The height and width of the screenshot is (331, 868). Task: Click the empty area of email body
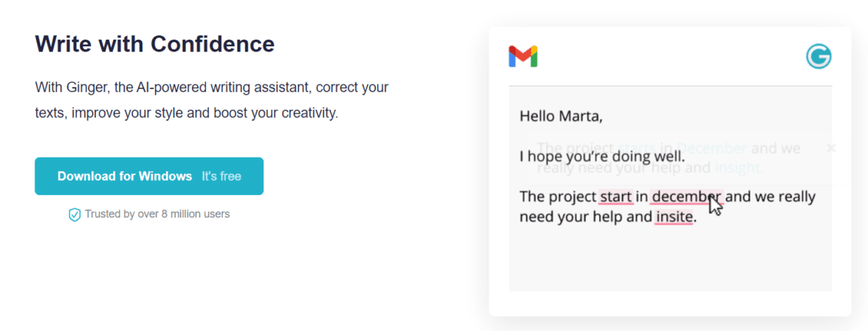(670, 260)
